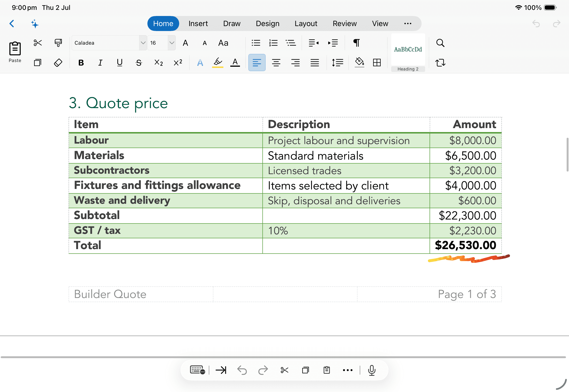Image resolution: width=569 pixels, height=392 pixels.
Task: Expand the font size 16 dropdown
Action: 171,43
